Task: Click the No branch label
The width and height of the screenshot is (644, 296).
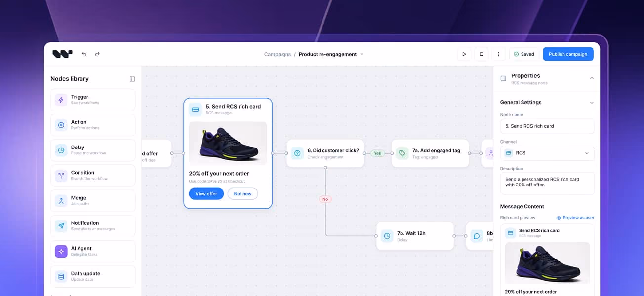Action: pyautogui.click(x=325, y=199)
